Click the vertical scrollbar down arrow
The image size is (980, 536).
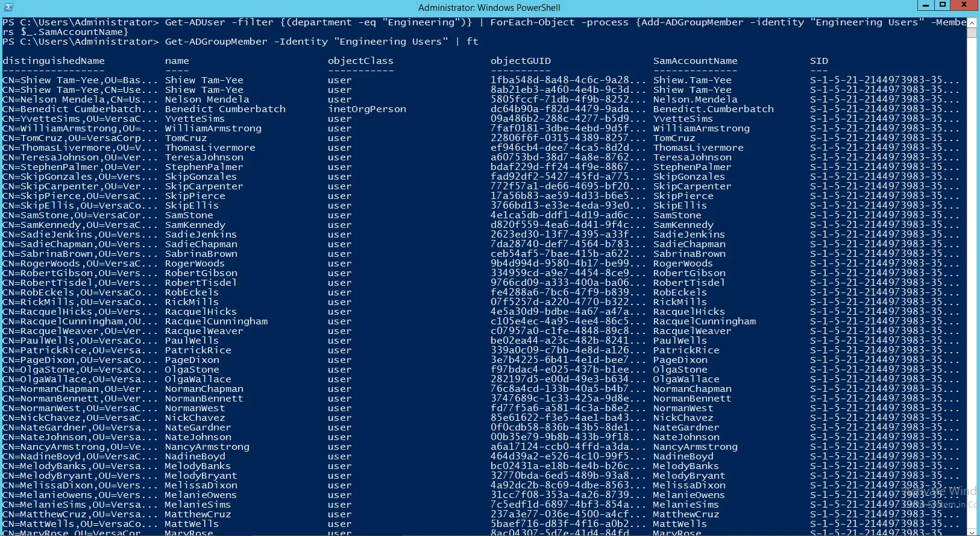(972, 531)
